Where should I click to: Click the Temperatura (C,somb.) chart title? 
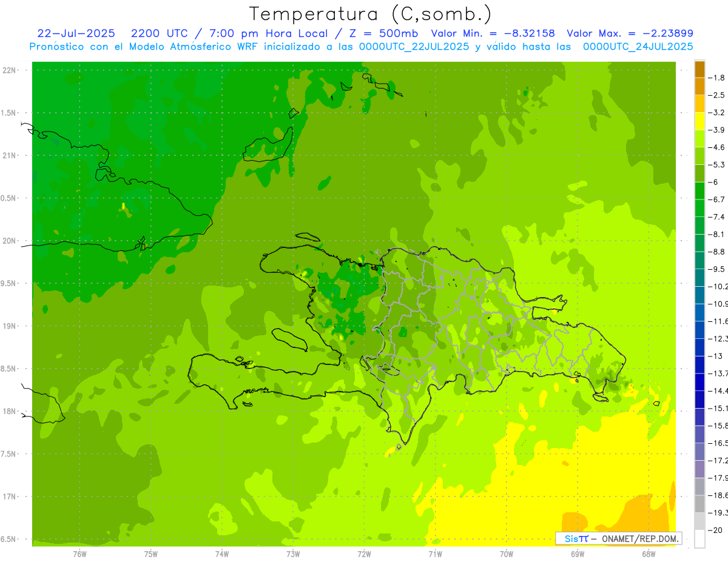click(x=370, y=15)
